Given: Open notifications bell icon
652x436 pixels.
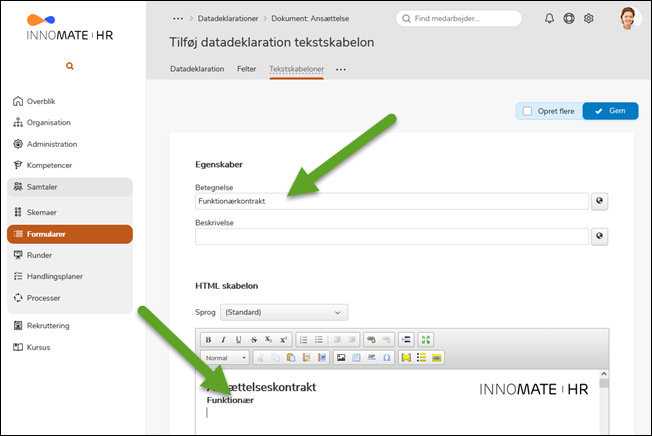Looking at the screenshot, I should tap(549, 18).
